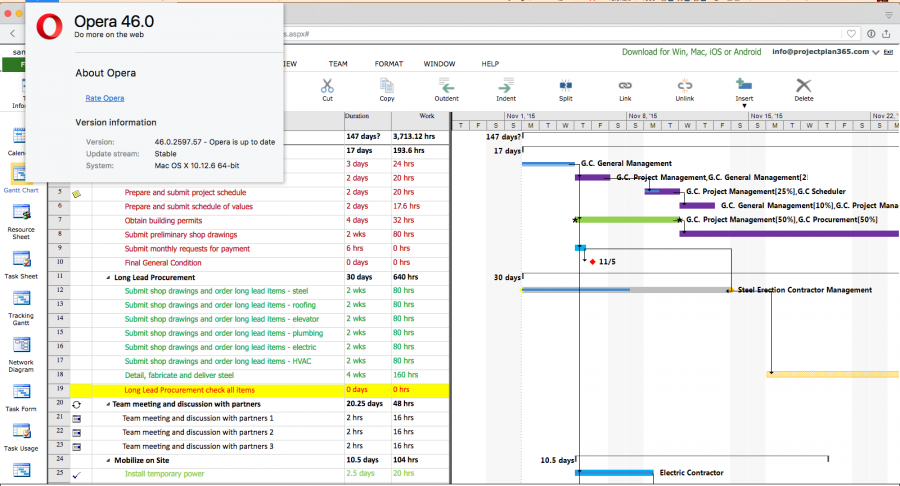Click the Insert task icon

click(744, 85)
